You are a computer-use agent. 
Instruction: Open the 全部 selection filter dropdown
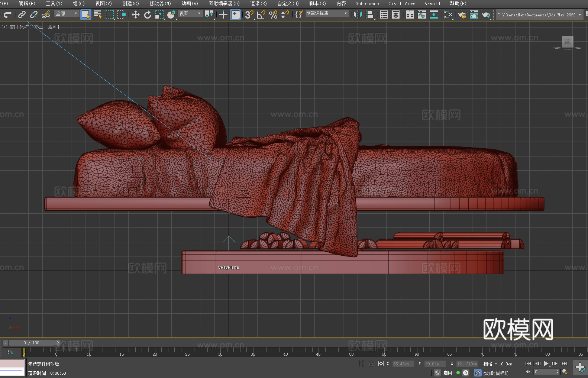click(67, 13)
